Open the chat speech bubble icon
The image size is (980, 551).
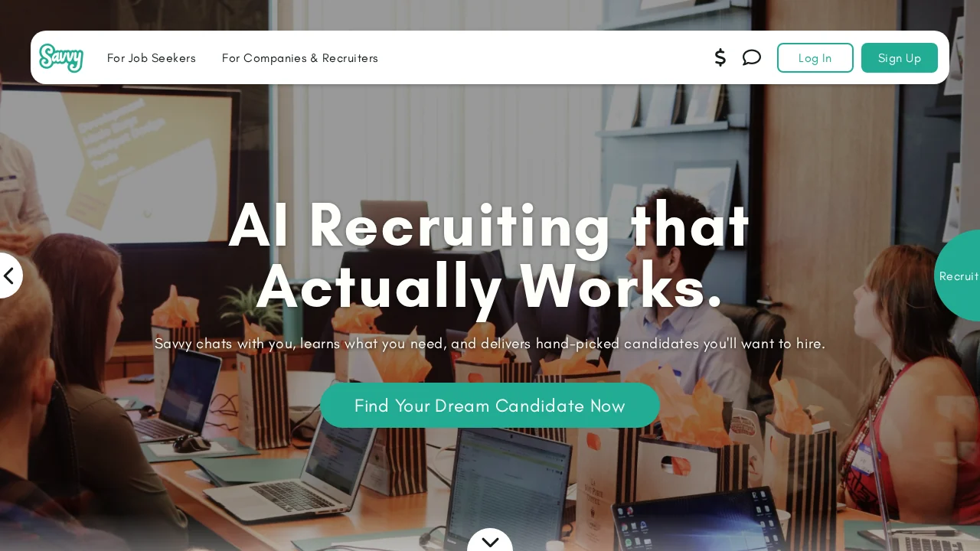pos(752,57)
